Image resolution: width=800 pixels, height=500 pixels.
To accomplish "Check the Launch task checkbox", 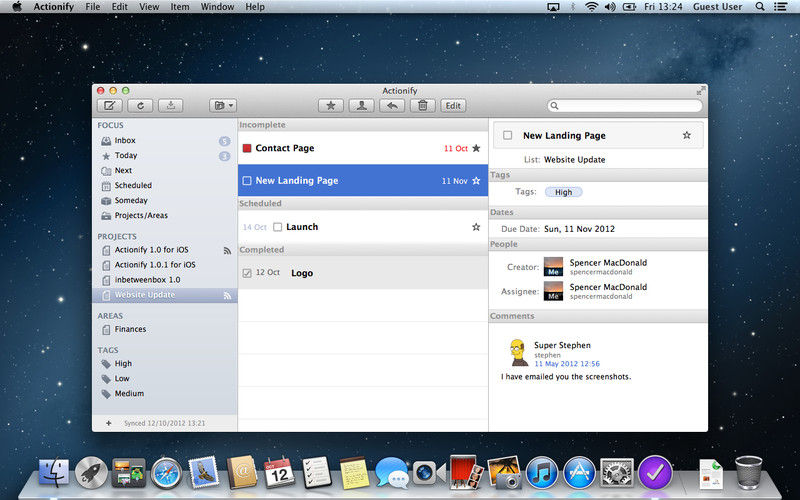I will click(278, 227).
